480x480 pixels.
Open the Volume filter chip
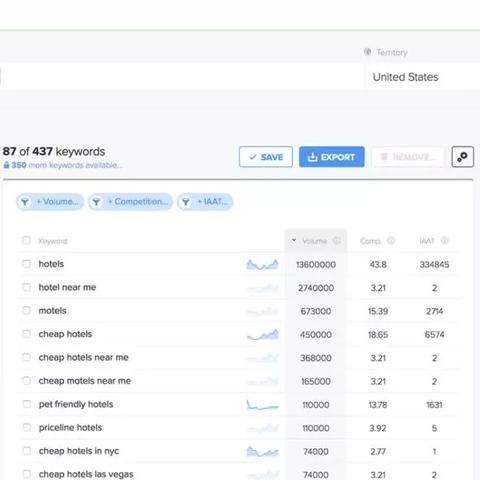[50, 202]
